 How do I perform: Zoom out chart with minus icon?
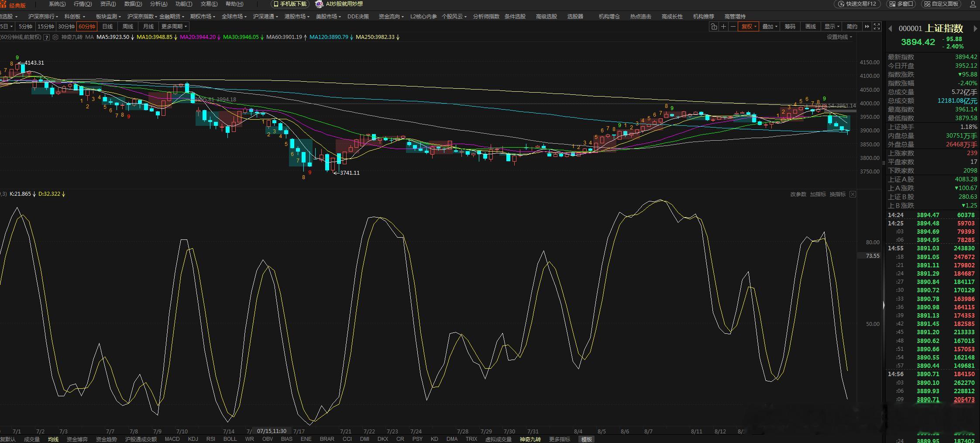point(733,27)
